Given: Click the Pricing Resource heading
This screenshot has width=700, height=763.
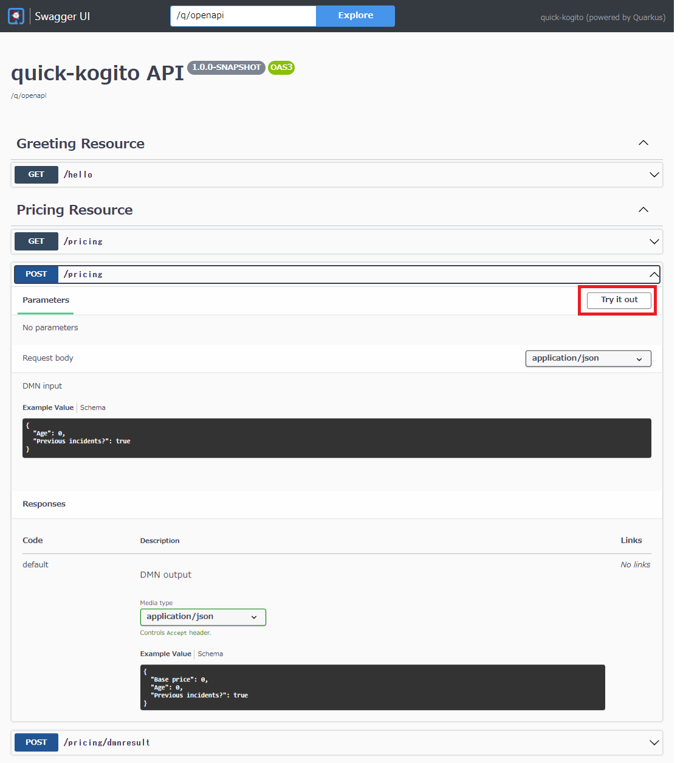Looking at the screenshot, I should 75,210.
